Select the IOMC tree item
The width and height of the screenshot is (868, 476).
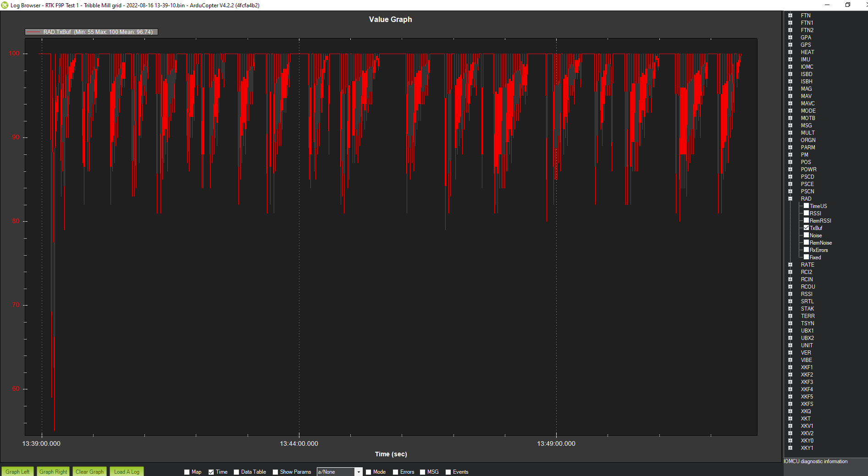807,66
